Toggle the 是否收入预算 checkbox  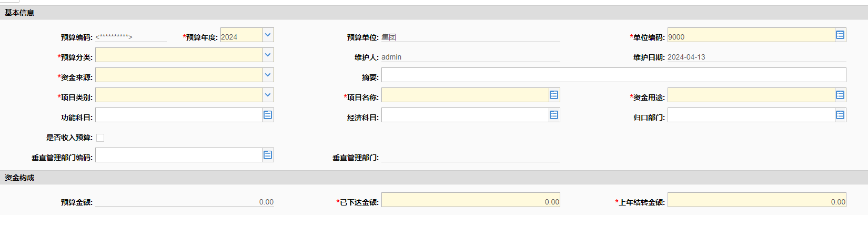coord(100,138)
